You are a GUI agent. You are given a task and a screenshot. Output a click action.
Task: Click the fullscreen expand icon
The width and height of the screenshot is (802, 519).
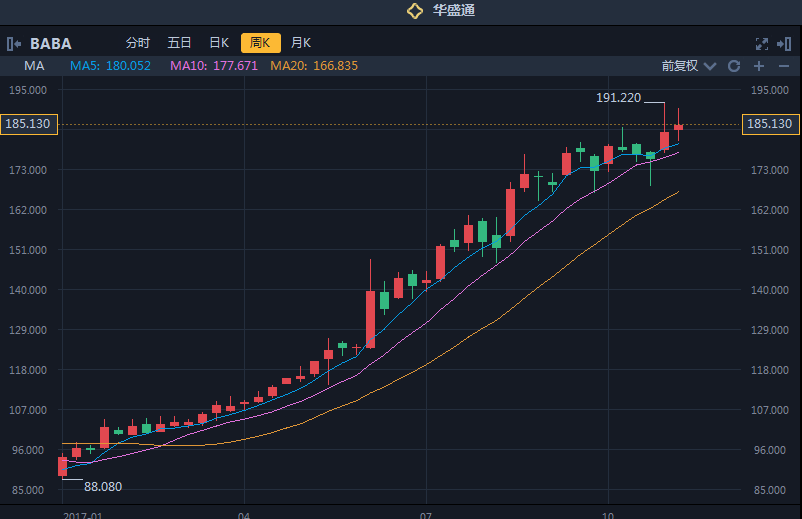click(x=761, y=43)
